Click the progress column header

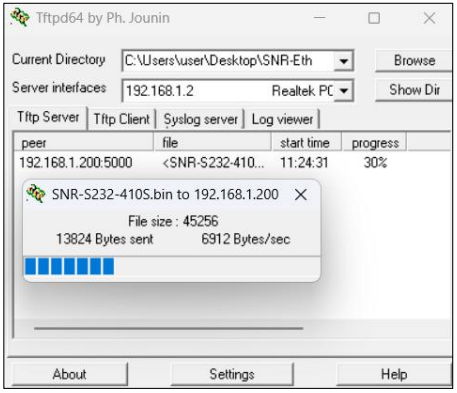(x=374, y=143)
